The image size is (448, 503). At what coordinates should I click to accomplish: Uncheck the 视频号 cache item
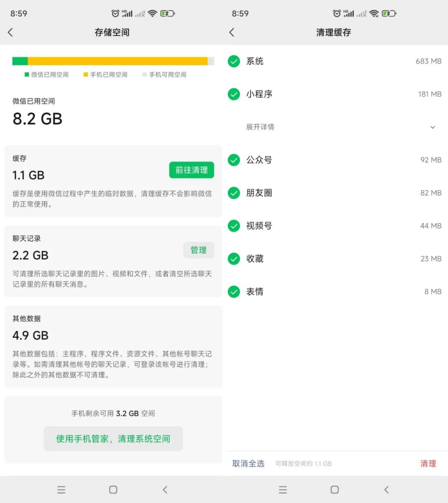click(x=234, y=226)
